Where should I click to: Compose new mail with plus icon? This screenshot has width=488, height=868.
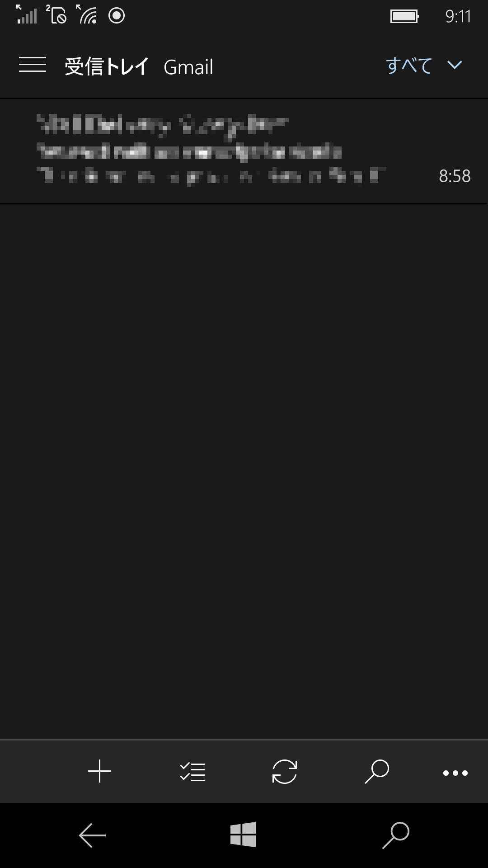click(99, 771)
